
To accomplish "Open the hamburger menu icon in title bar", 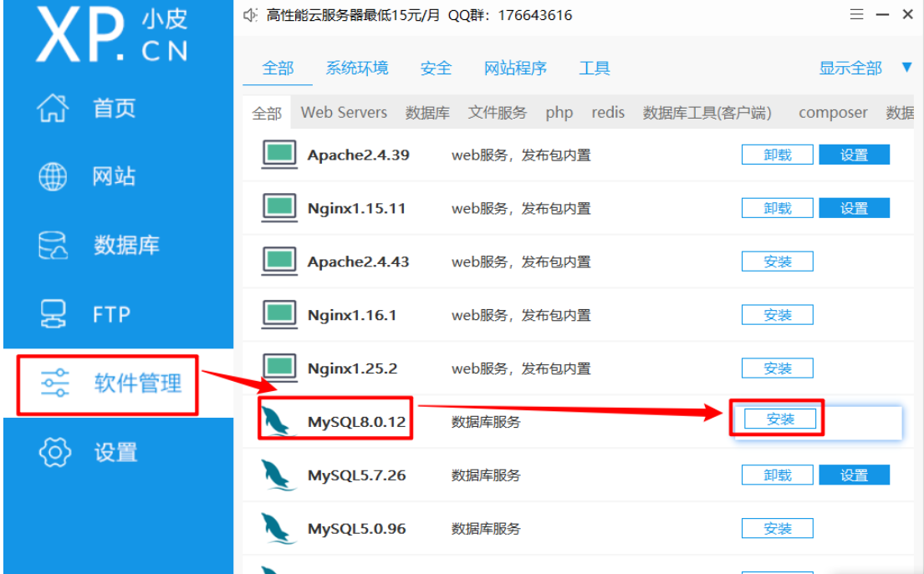I will [x=857, y=15].
